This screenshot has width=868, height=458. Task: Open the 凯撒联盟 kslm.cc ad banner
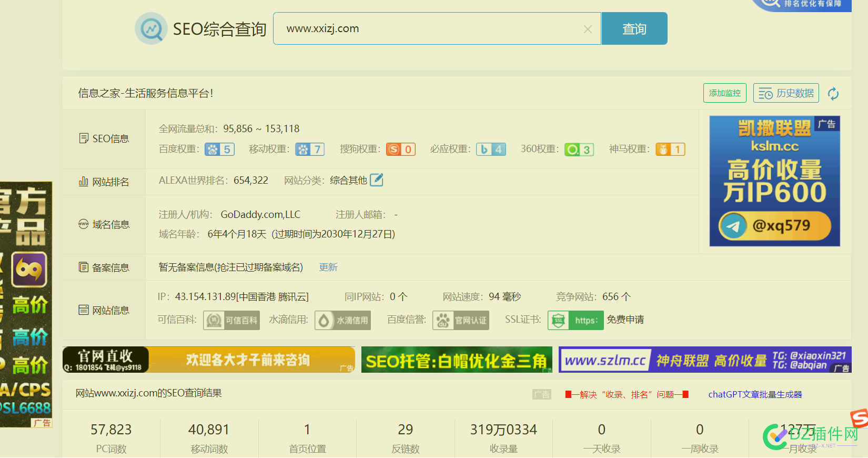pos(774,181)
